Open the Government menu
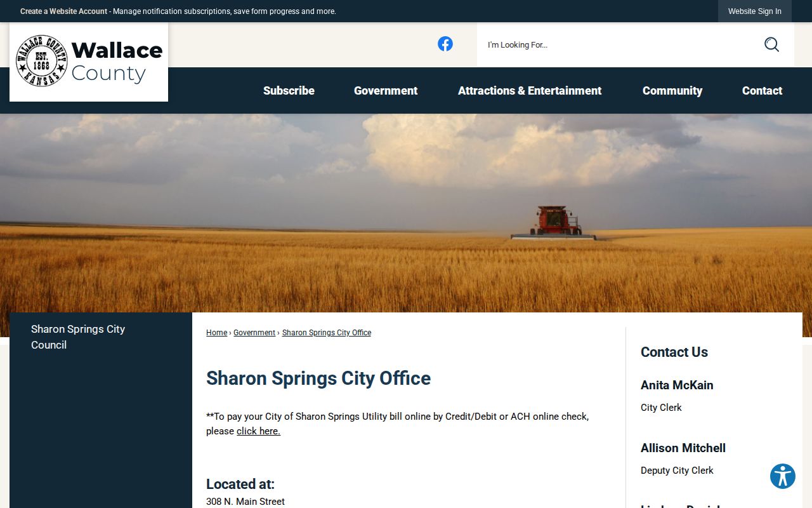The height and width of the screenshot is (508, 812). (386, 91)
